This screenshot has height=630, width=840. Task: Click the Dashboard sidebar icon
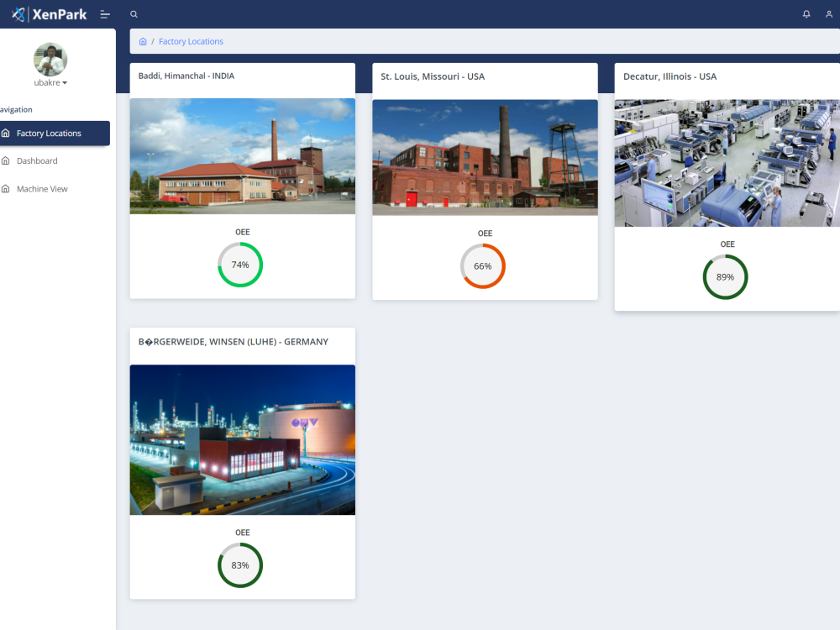point(6,160)
